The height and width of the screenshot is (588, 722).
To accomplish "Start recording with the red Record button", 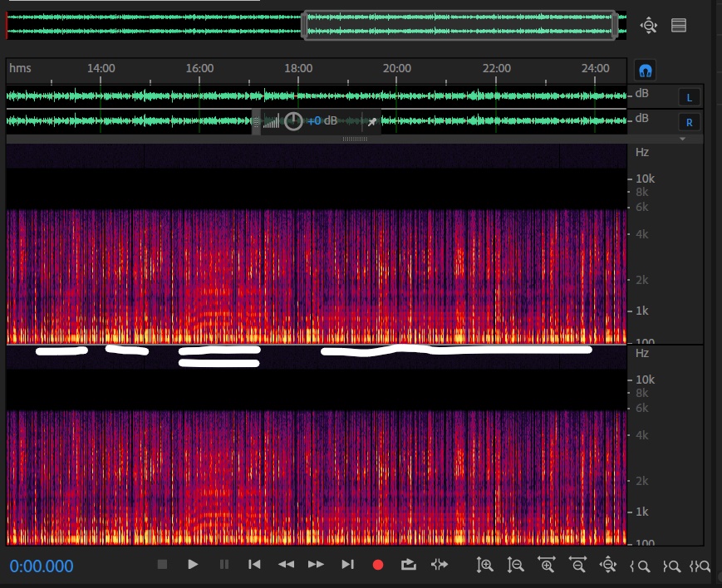I will tap(378, 565).
